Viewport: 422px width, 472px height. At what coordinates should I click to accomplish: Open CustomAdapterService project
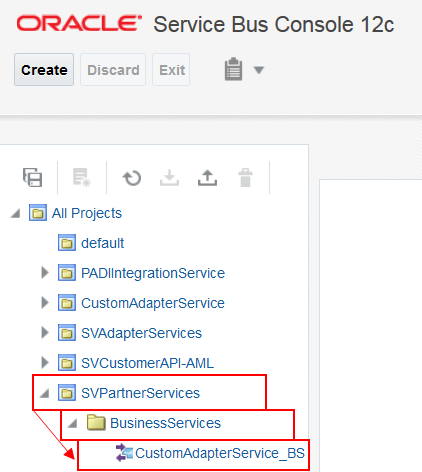[x=153, y=303]
